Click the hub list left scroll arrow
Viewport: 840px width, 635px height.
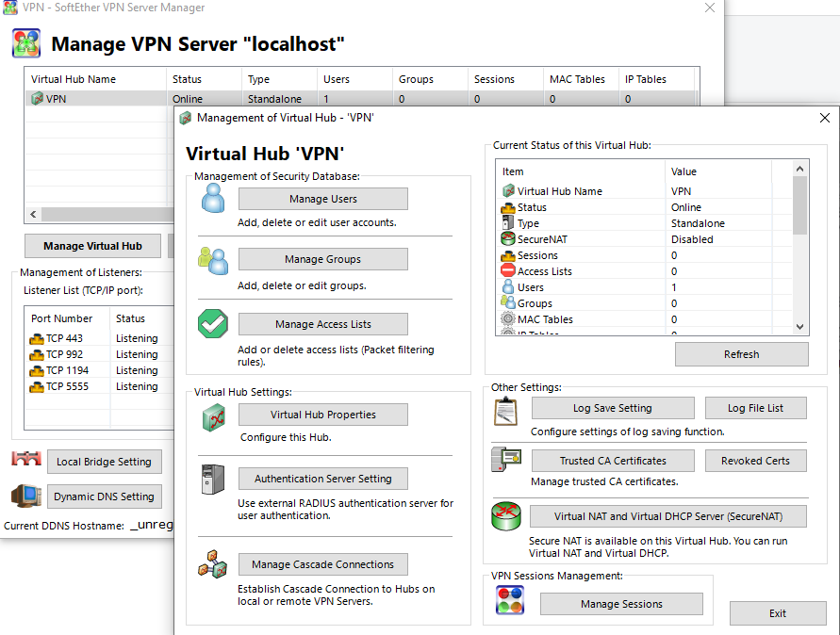[33, 214]
